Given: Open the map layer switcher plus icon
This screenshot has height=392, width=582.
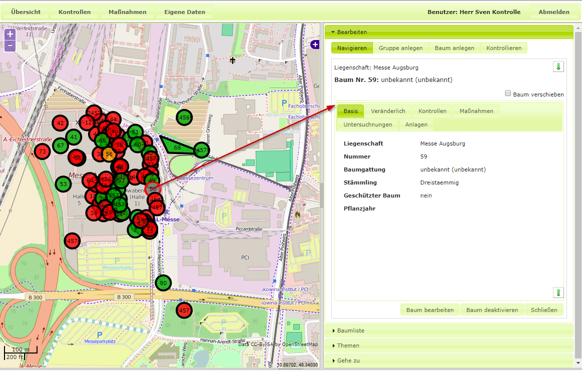Looking at the screenshot, I should coord(315,44).
